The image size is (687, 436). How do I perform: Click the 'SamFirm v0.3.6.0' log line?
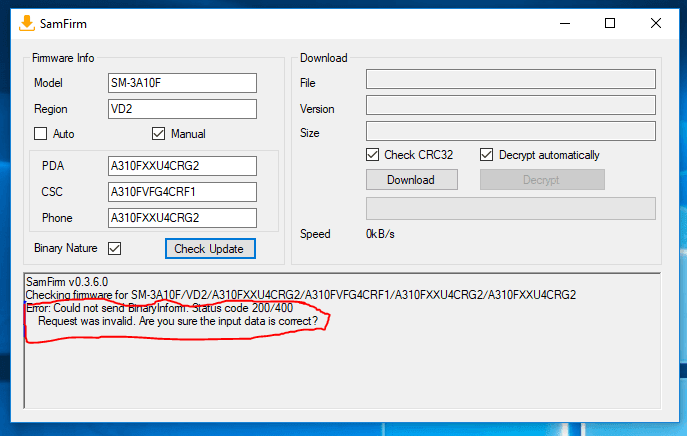point(67,282)
